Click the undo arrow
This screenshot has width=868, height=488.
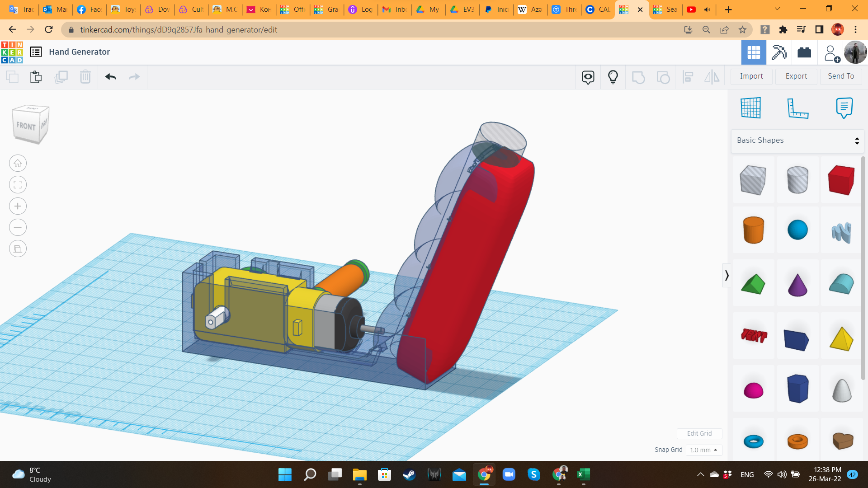110,77
